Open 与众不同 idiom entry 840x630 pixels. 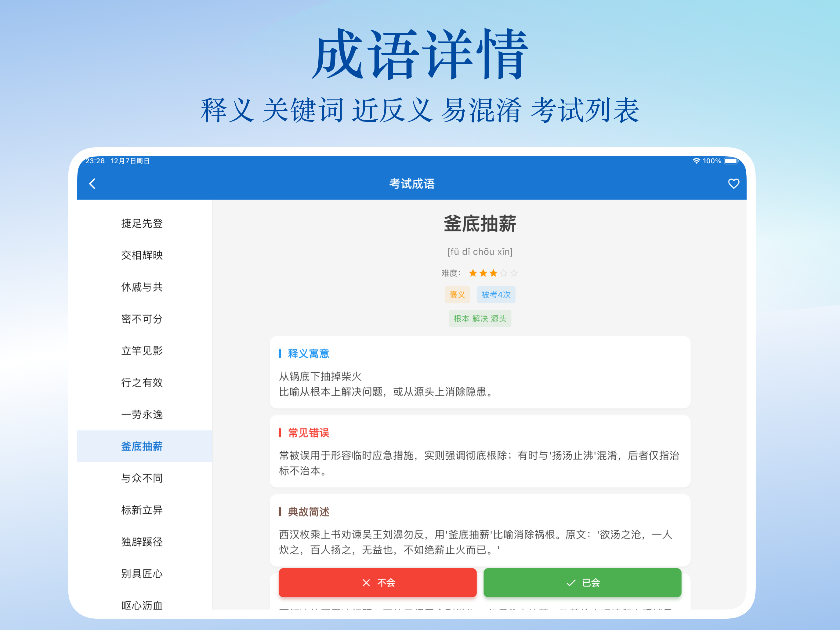click(144, 478)
